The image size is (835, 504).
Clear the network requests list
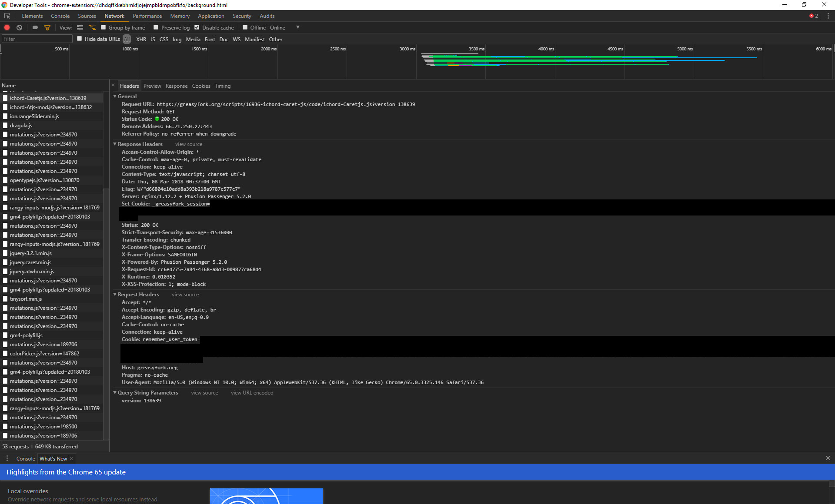19,27
